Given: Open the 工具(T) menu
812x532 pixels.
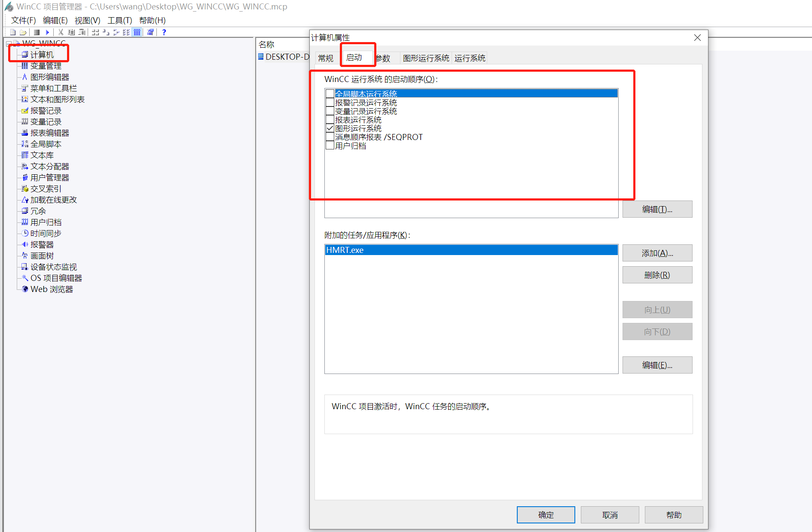Looking at the screenshot, I should [x=119, y=20].
